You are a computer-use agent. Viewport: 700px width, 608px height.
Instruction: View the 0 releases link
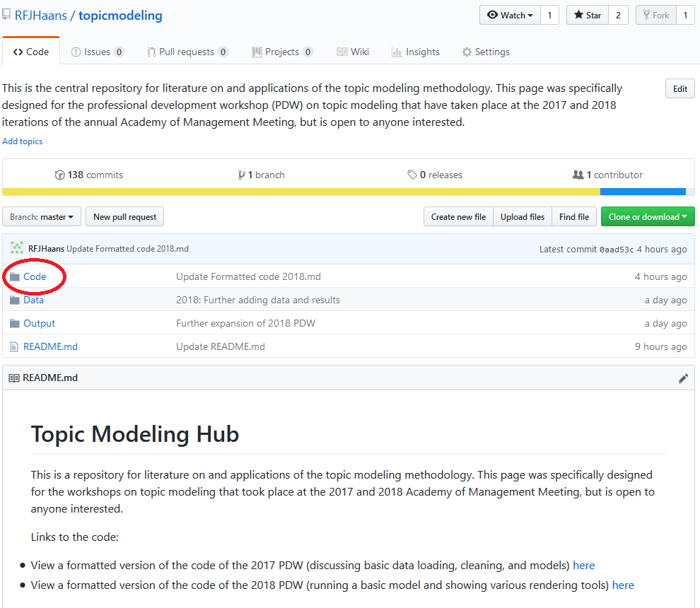pos(435,175)
